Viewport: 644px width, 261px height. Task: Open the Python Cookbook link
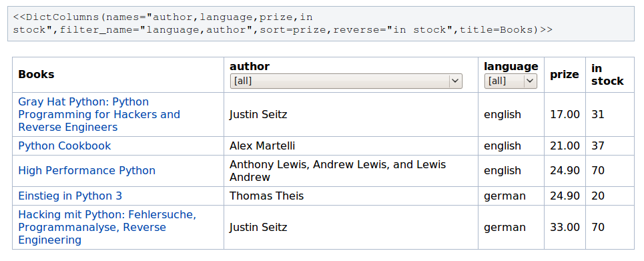click(x=65, y=146)
